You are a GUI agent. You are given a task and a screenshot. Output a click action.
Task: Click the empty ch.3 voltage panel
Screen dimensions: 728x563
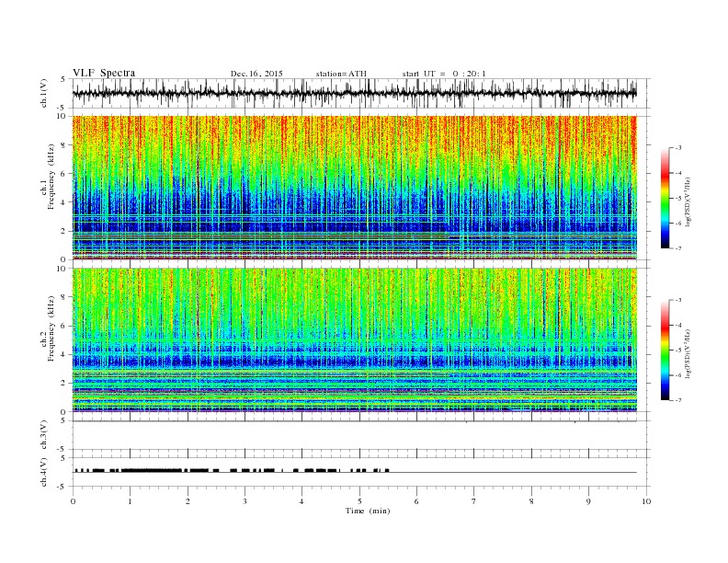click(x=361, y=435)
